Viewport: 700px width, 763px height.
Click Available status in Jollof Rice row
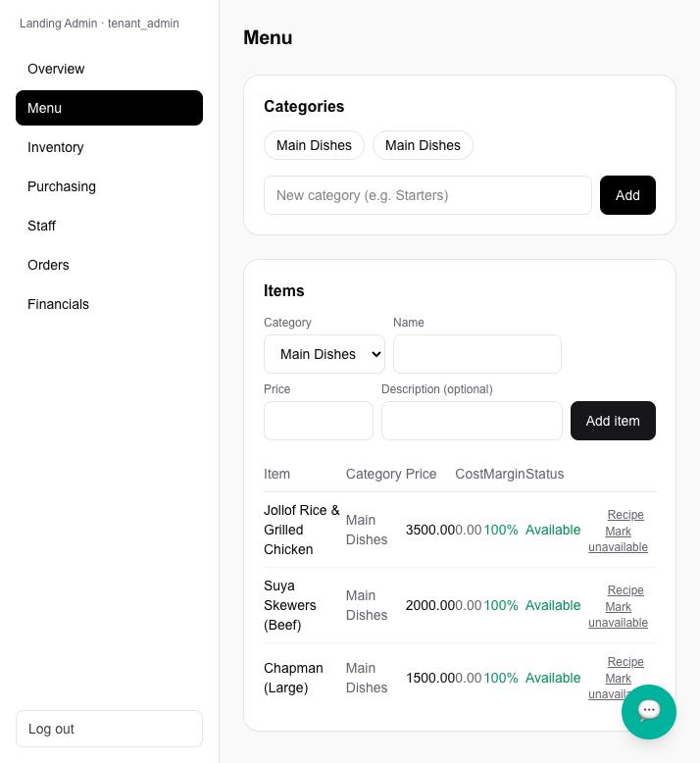553,530
